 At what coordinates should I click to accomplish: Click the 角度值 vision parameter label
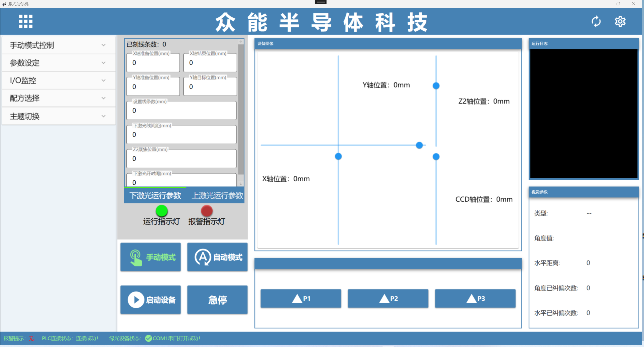point(544,238)
